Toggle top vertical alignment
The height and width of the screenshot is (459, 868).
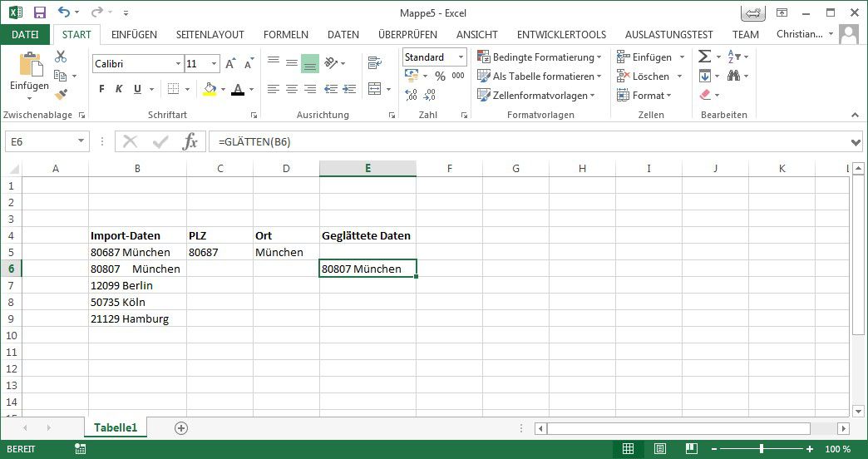pos(273,62)
